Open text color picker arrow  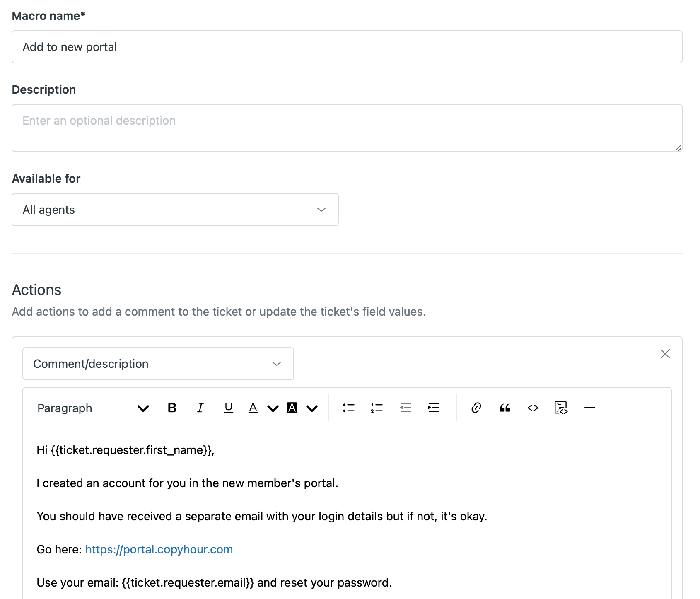273,408
